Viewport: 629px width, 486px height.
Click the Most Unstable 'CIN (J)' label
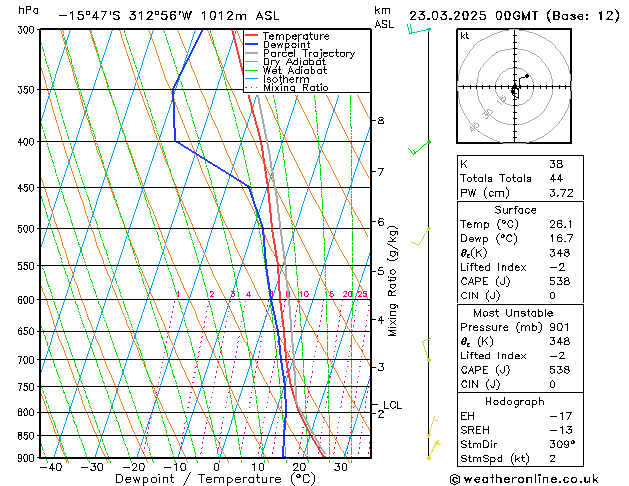[x=480, y=384]
